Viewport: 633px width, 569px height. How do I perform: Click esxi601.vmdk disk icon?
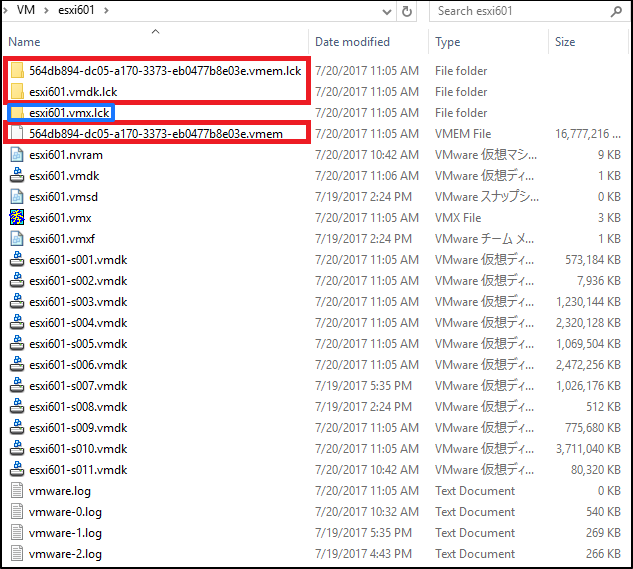pos(17,176)
